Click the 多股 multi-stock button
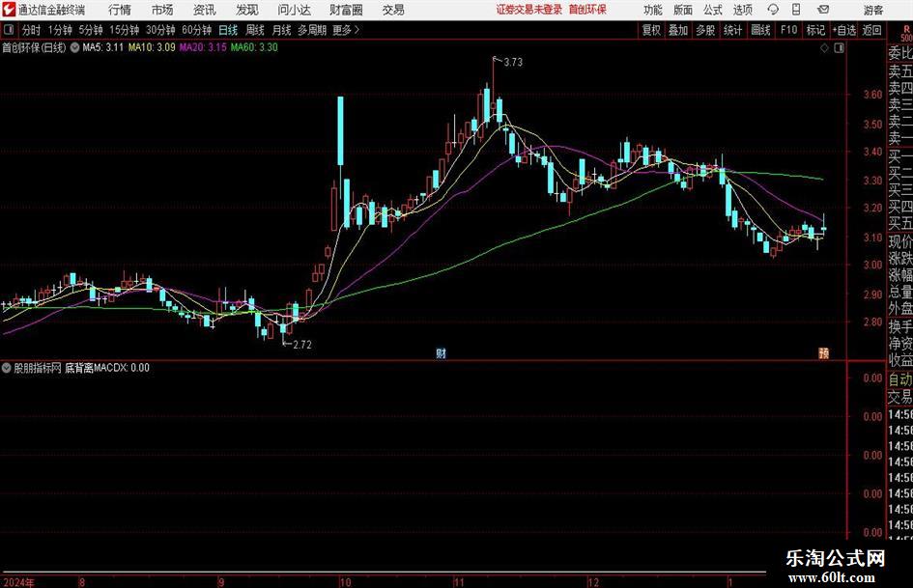 [705, 30]
